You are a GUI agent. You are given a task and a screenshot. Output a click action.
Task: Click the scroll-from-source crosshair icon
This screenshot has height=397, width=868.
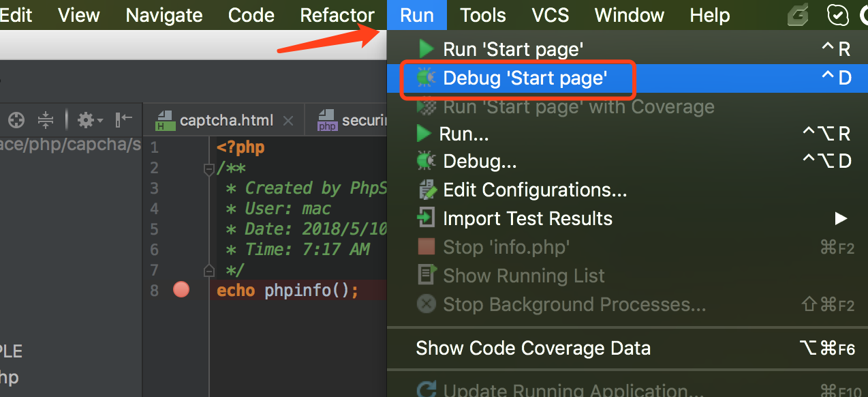16,121
